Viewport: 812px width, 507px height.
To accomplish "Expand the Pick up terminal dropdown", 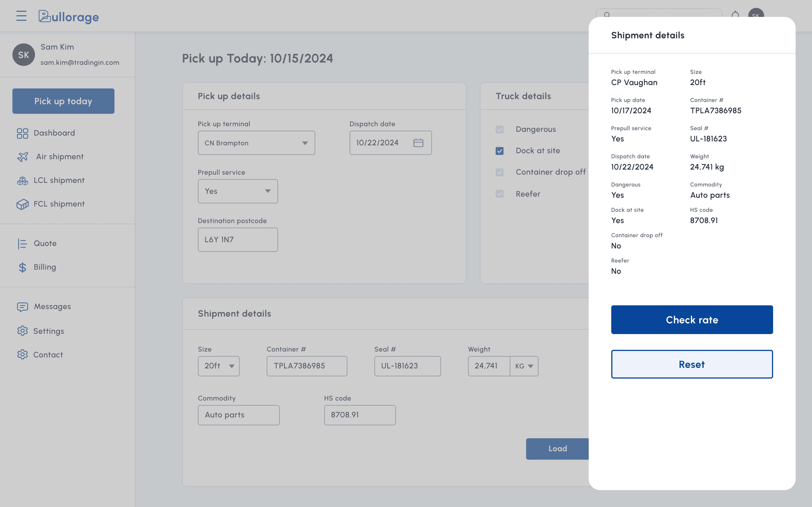I will click(x=256, y=143).
